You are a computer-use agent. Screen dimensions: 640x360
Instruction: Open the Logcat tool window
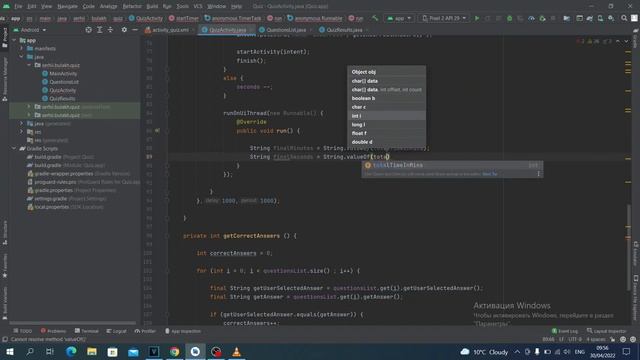pyautogui.click(x=116, y=331)
